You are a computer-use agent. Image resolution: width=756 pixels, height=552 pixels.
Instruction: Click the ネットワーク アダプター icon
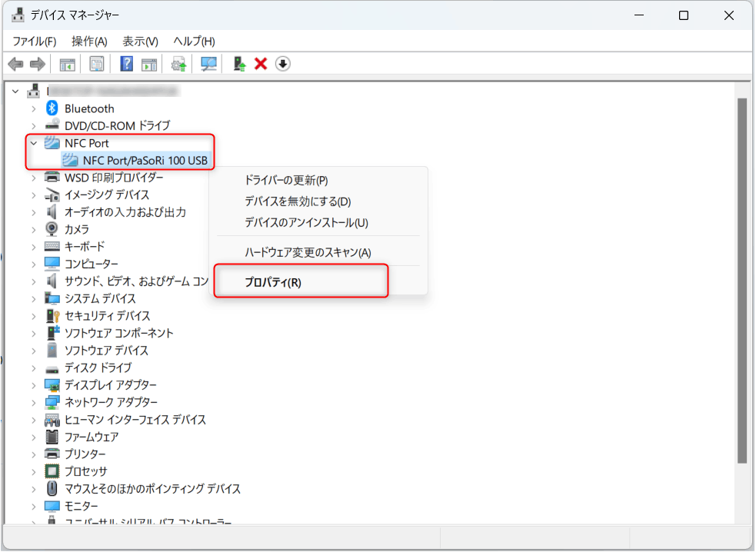tap(52, 402)
